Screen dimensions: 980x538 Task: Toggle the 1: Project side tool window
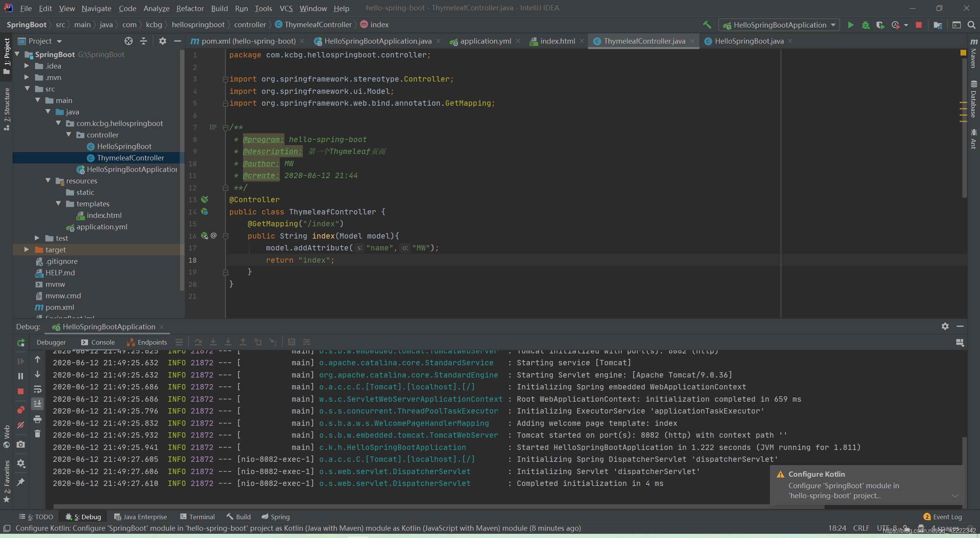pos(7,56)
